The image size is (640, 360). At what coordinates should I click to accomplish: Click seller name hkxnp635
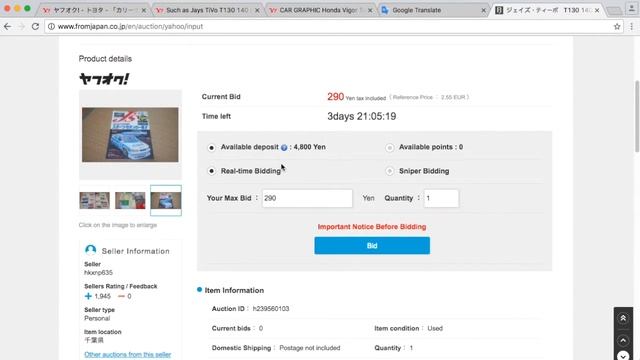98,273
